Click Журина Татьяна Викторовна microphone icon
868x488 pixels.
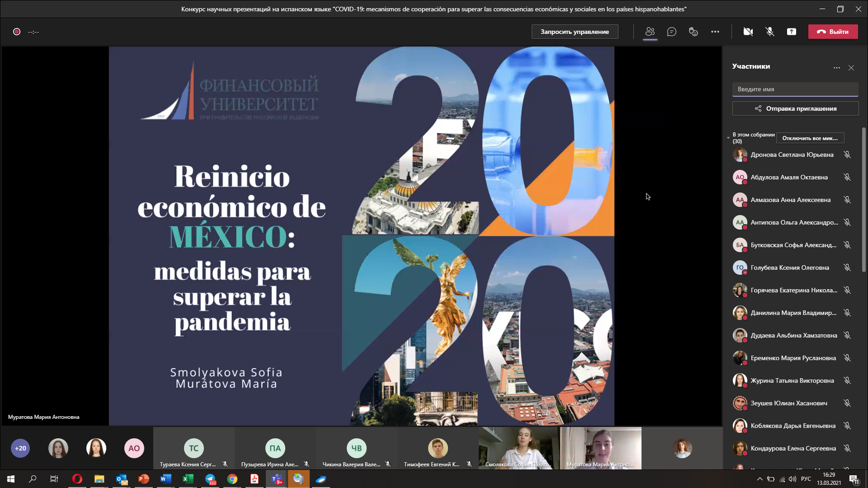[847, 380]
